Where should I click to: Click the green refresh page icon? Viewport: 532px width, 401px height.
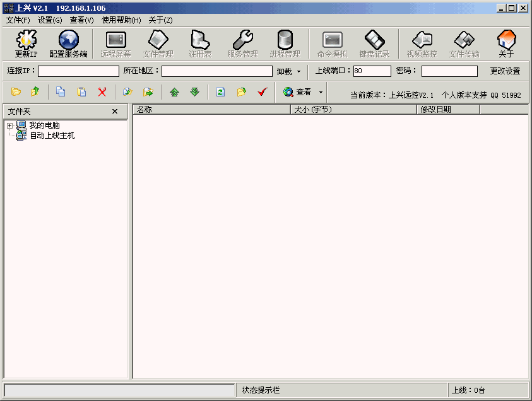coord(220,92)
